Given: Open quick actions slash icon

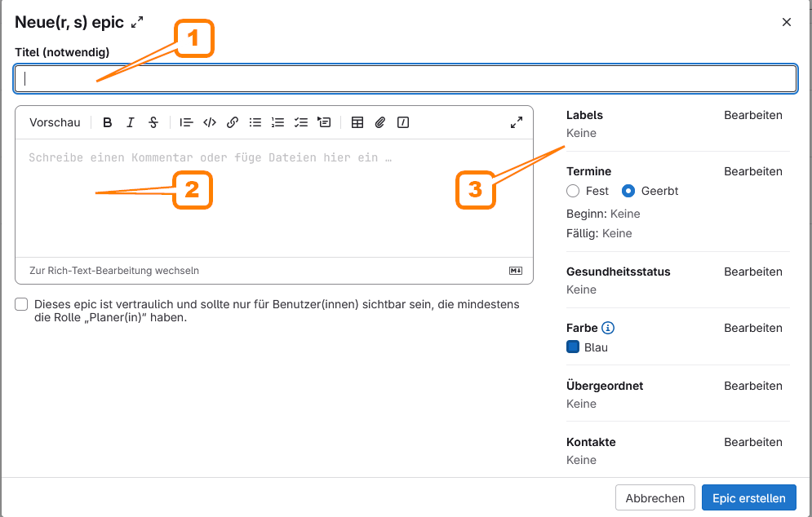Looking at the screenshot, I should [403, 122].
